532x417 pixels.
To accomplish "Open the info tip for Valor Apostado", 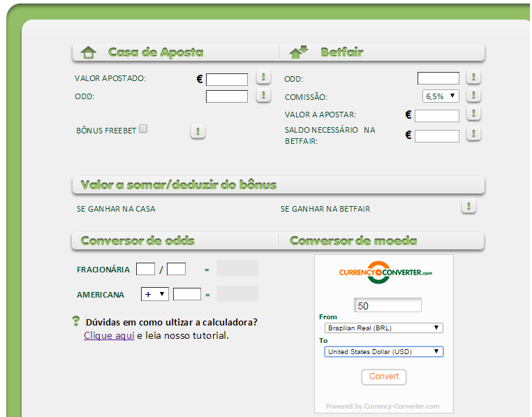I will 263,78.
